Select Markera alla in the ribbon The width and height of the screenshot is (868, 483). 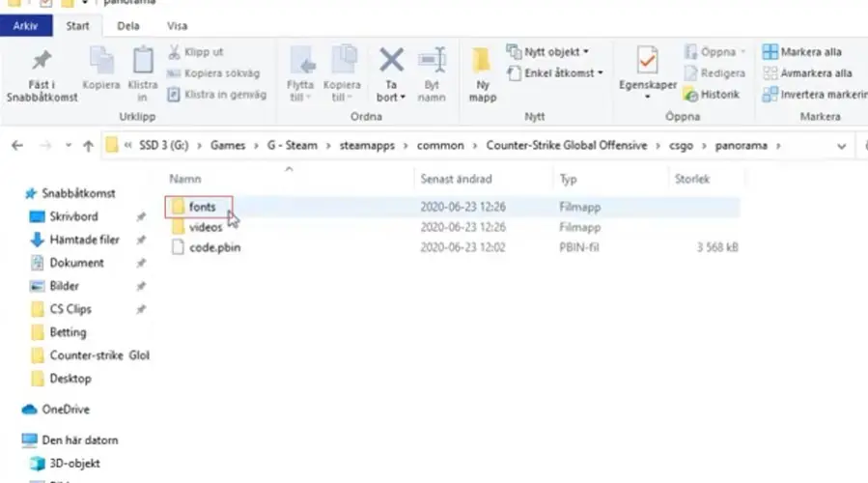pos(805,52)
